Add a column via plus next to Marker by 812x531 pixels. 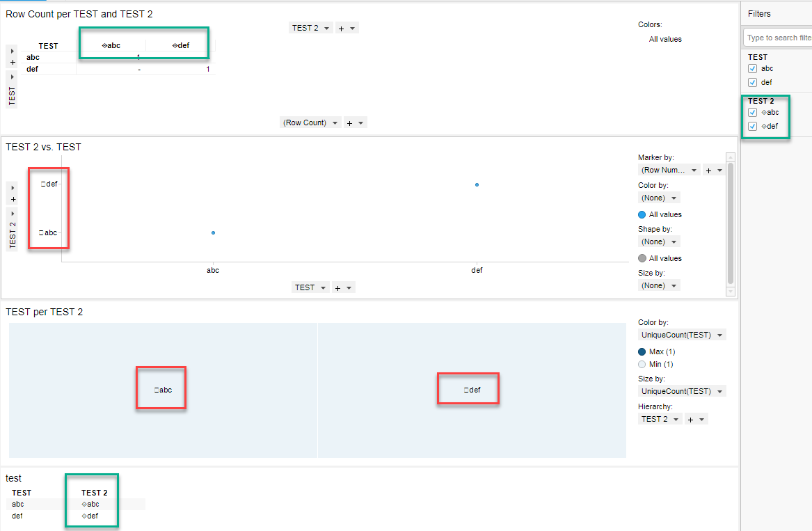click(708, 171)
